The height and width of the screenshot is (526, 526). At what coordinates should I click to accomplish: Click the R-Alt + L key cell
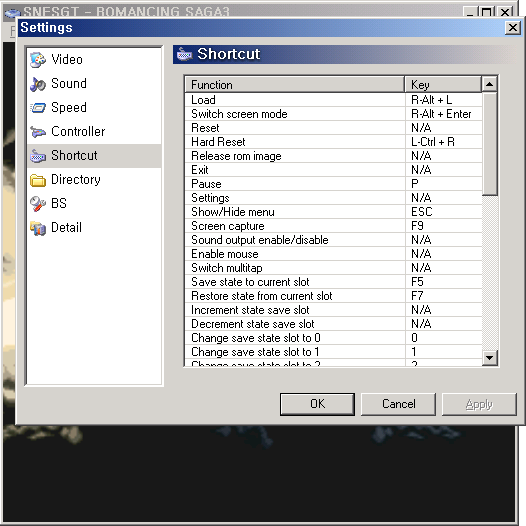(443, 100)
